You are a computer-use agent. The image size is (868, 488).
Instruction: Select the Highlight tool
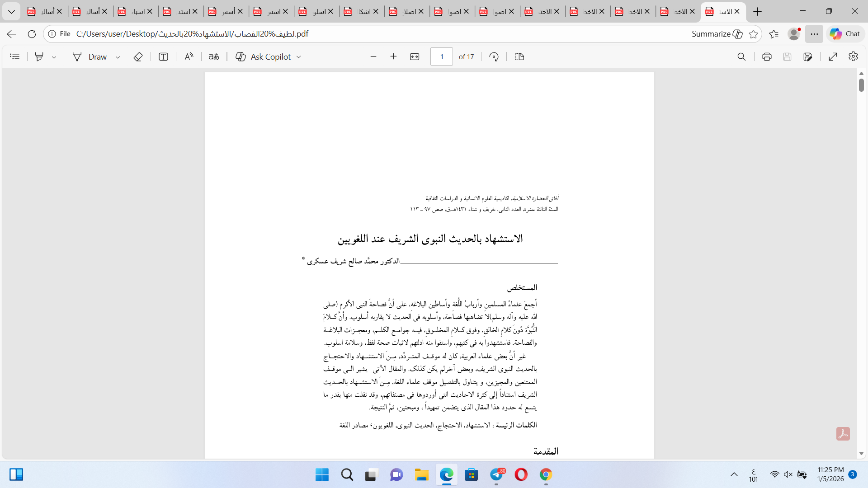click(39, 56)
